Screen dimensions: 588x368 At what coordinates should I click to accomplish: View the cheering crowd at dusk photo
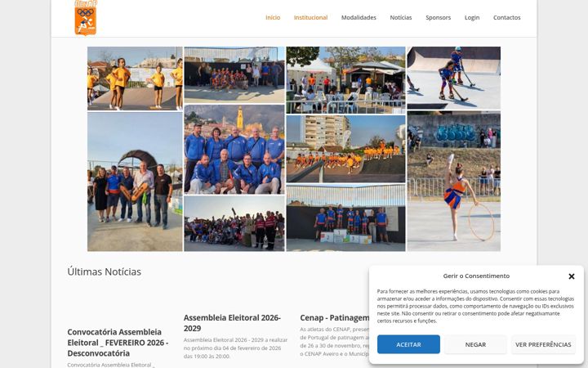234,223
